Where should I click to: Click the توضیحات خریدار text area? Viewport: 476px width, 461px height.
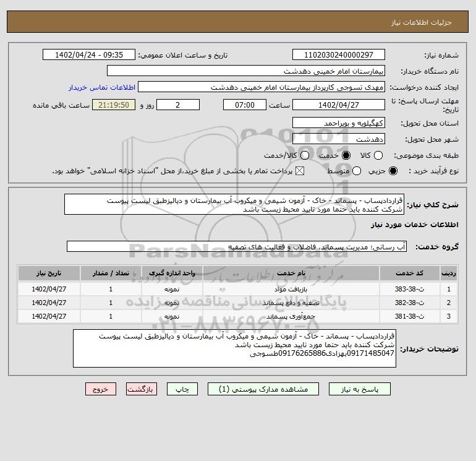(x=235, y=348)
